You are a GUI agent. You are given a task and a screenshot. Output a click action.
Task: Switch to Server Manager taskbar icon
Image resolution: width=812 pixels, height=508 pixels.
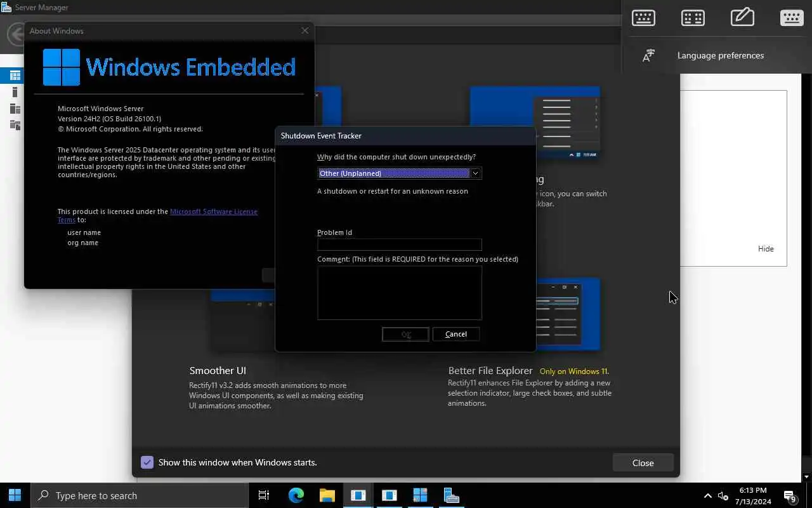click(x=451, y=495)
